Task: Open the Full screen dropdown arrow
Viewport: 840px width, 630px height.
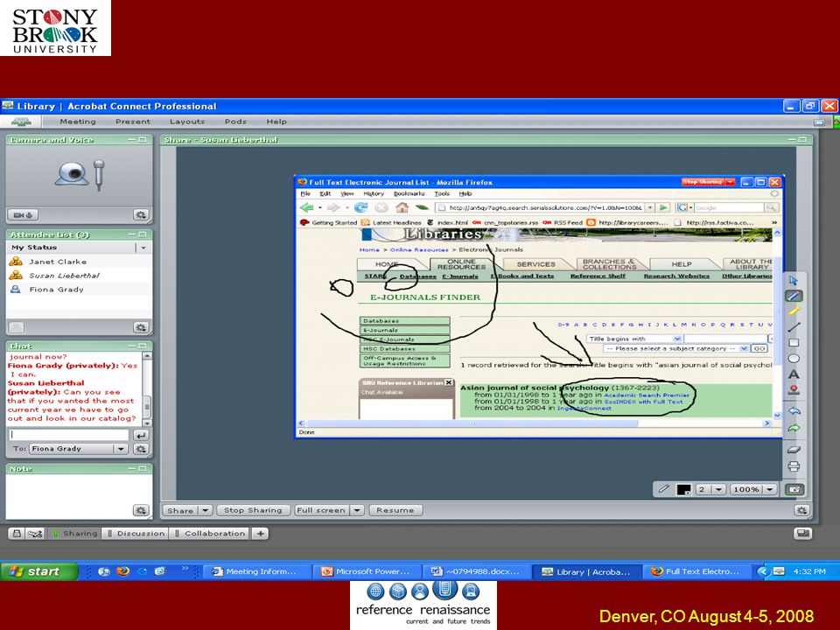Action: tap(357, 510)
